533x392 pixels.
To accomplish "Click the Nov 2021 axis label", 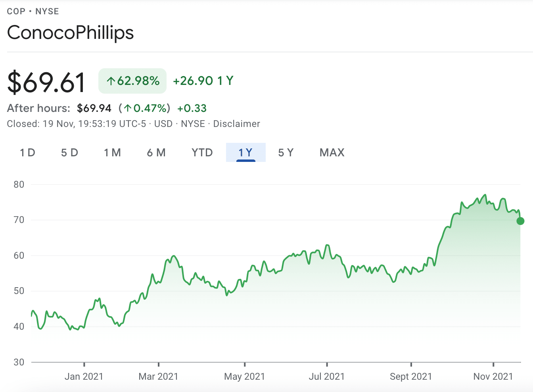I will pos(494,376).
